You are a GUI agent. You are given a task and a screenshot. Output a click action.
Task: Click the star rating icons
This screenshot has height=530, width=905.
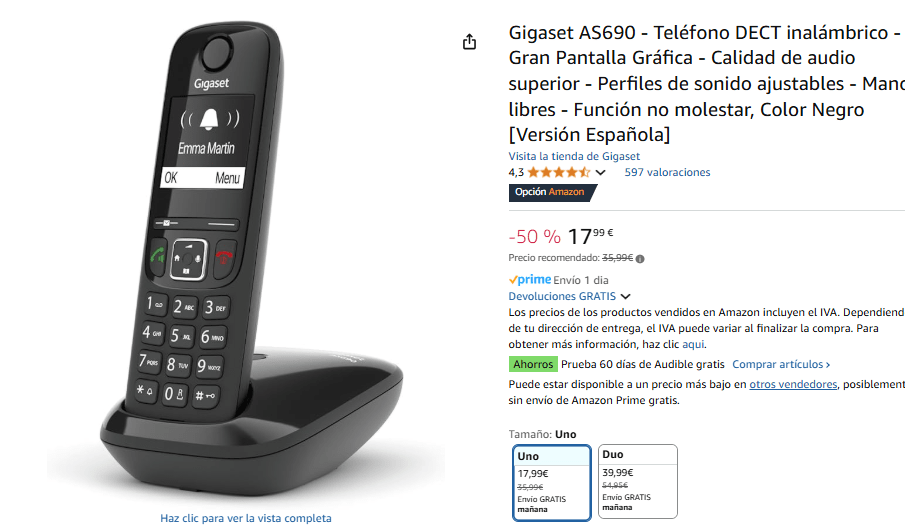(558, 172)
